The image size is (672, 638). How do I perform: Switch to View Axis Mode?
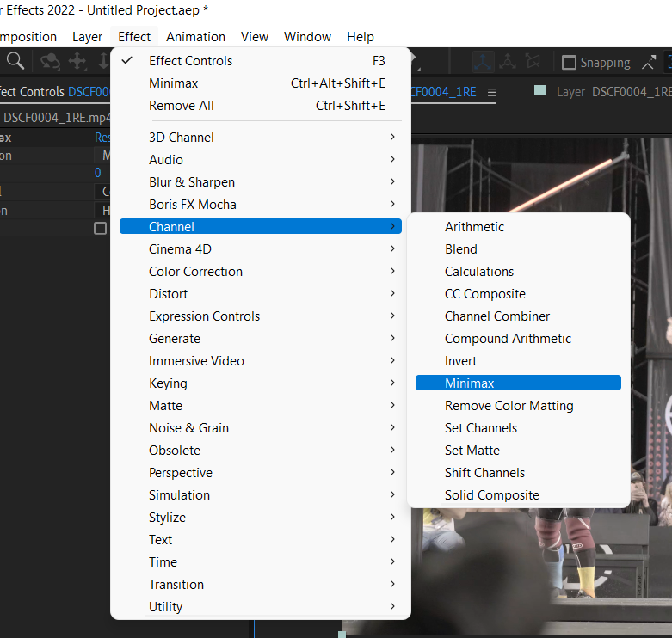tap(533, 62)
